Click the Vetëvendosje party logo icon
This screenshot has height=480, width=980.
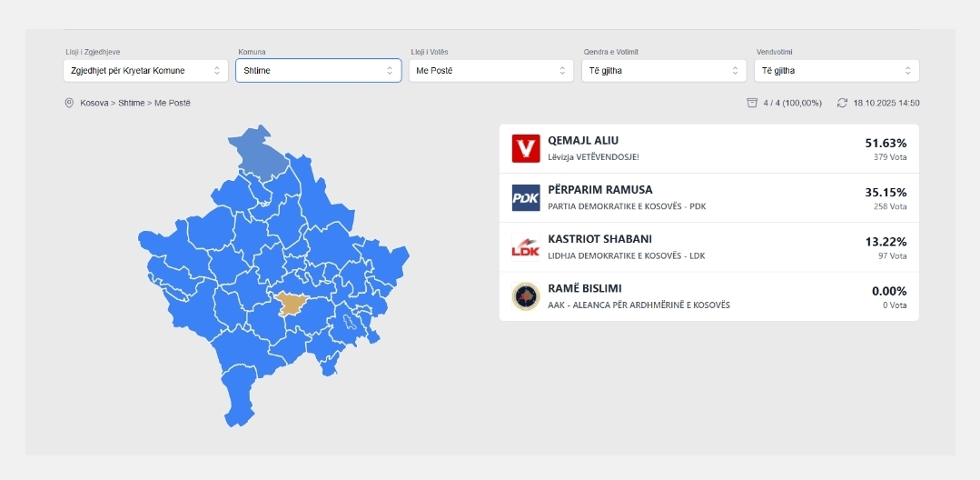point(526,148)
